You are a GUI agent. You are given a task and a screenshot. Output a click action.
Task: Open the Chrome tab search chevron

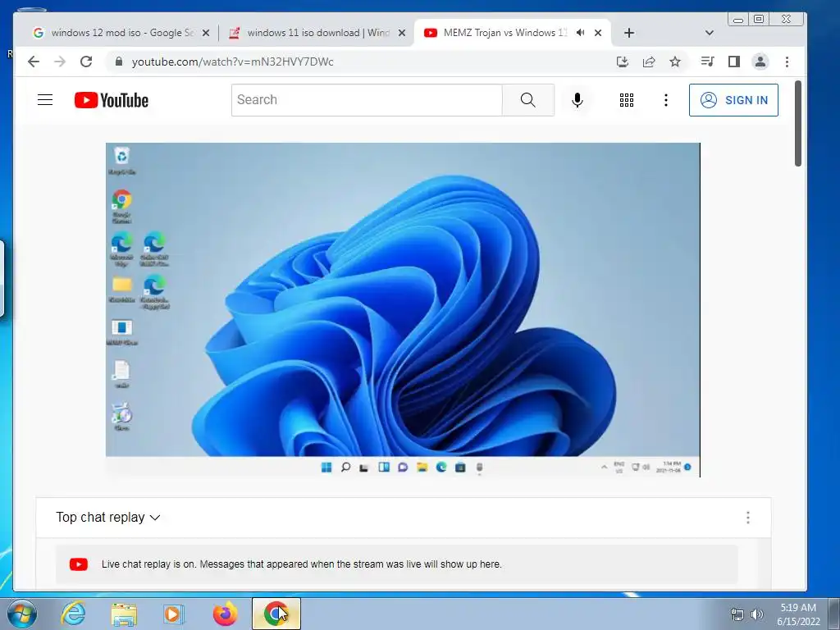(710, 33)
